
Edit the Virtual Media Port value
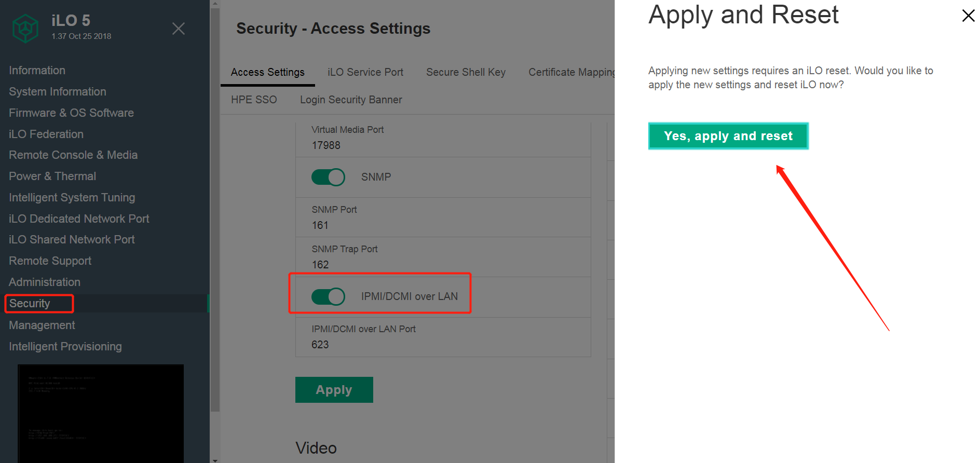(326, 145)
